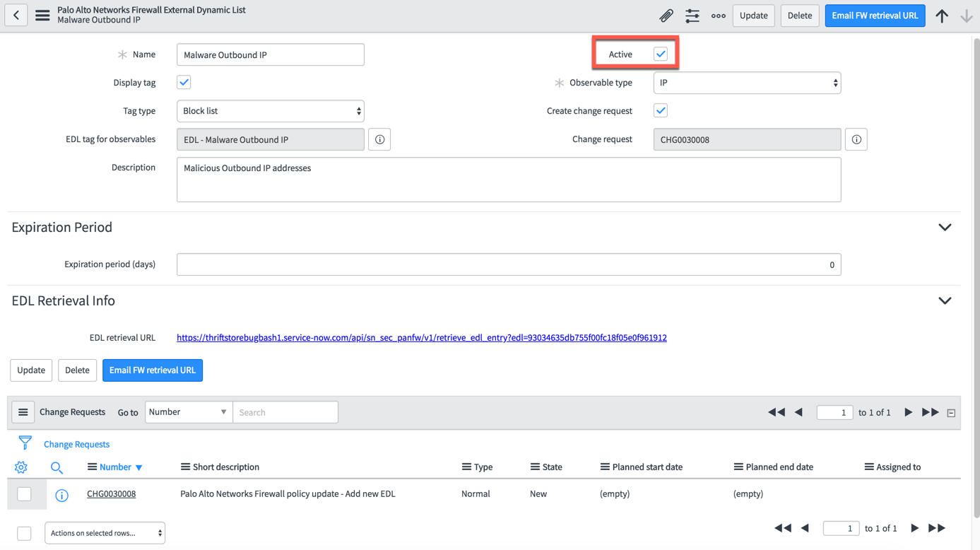This screenshot has height=550, width=980.
Task: Uncheck the Active checkbox
Action: (661, 54)
